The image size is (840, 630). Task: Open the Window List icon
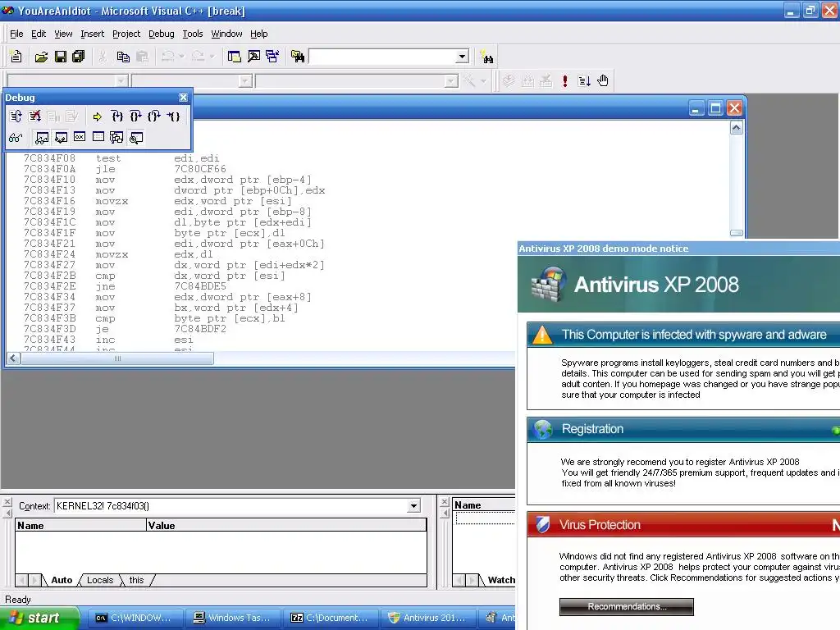click(272, 57)
